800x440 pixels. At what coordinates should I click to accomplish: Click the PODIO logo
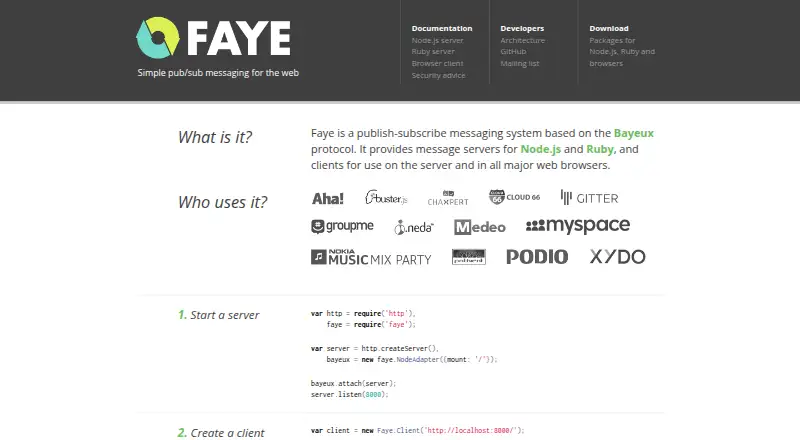[x=537, y=257]
